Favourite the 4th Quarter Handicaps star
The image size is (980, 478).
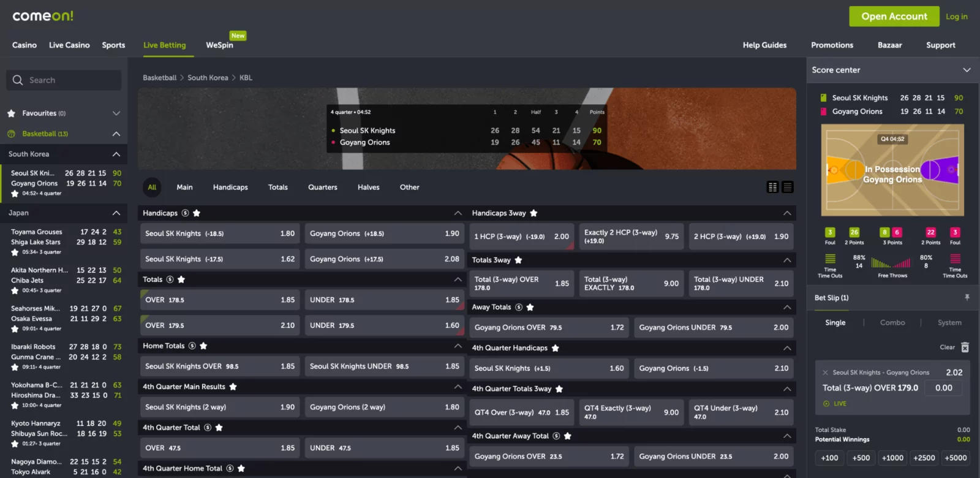pos(555,348)
